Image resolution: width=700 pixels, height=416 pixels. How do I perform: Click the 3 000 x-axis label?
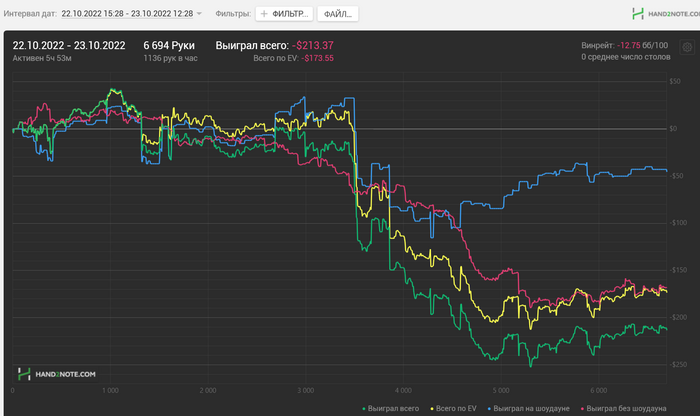(305, 391)
